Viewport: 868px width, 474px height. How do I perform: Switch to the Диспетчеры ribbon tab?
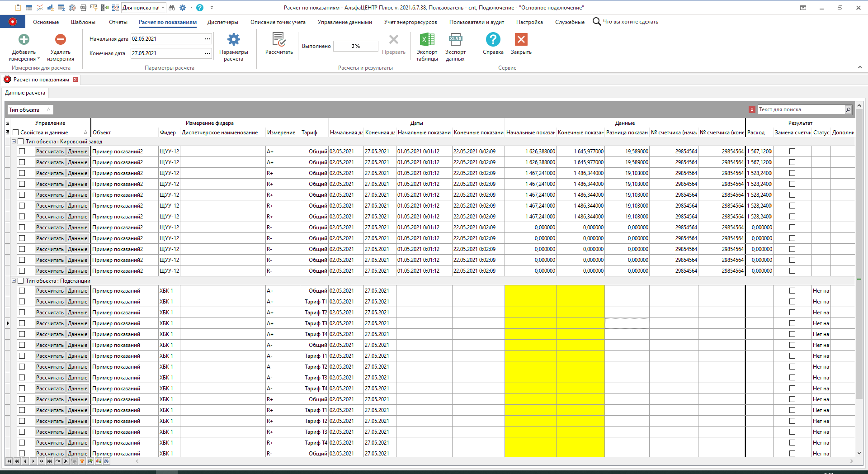click(222, 22)
